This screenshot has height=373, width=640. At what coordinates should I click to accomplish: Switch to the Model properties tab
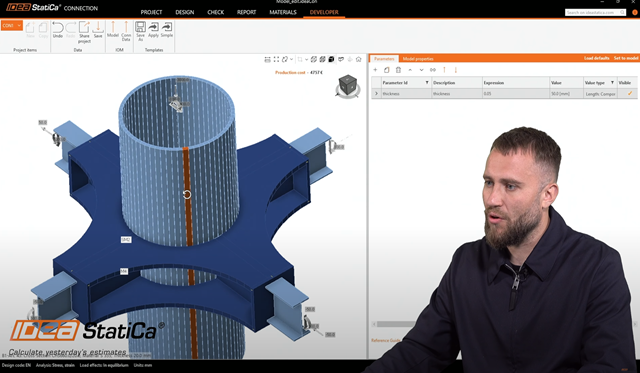coord(418,59)
